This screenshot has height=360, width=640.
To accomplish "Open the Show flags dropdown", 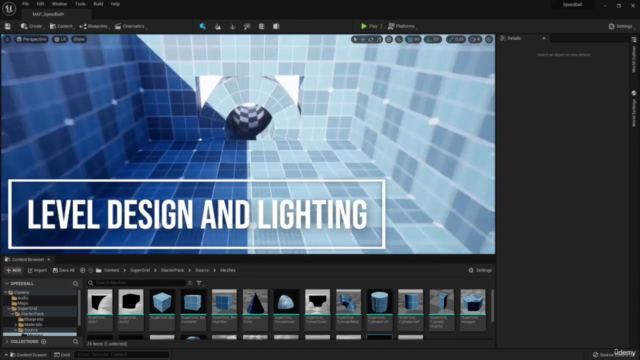I will pos(79,39).
